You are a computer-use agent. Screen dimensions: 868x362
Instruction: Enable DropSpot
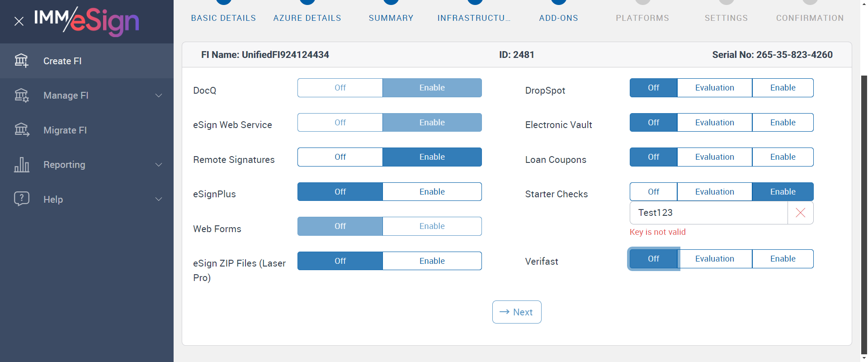coord(783,88)
